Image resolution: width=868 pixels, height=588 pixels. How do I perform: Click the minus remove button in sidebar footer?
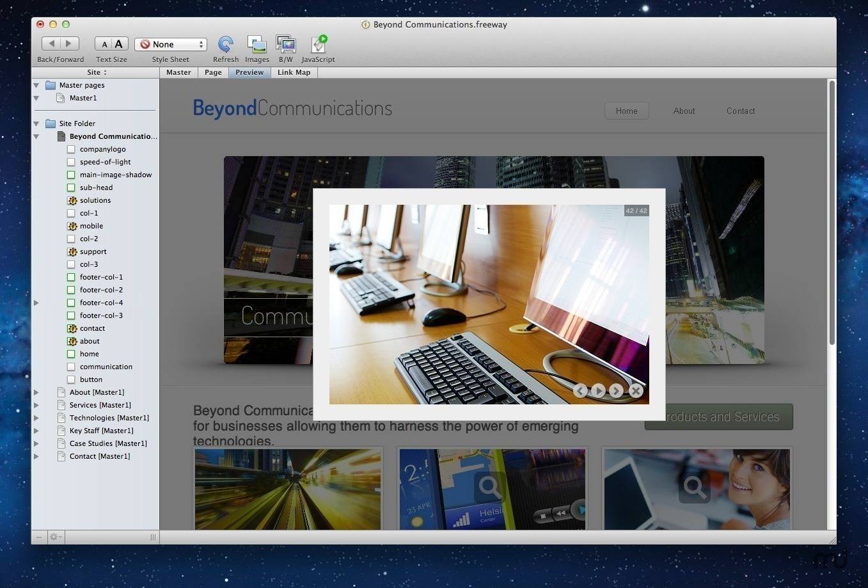(x=39, y=537)
